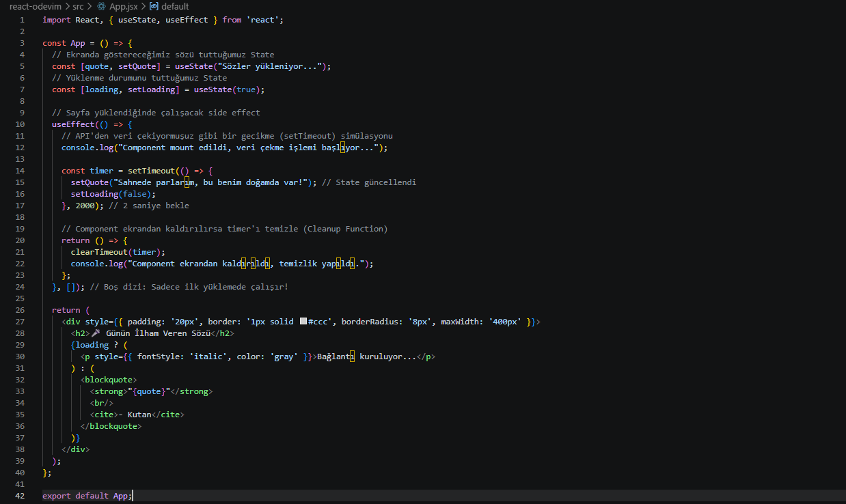Click line number 27 in the gutter
This screenshot has height=504, width=846.
click(x=20, y=322)
